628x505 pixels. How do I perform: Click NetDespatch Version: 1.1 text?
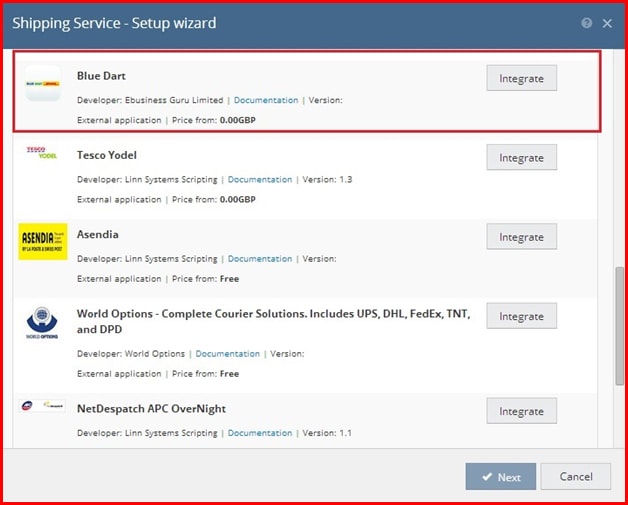tap(327, 433)
